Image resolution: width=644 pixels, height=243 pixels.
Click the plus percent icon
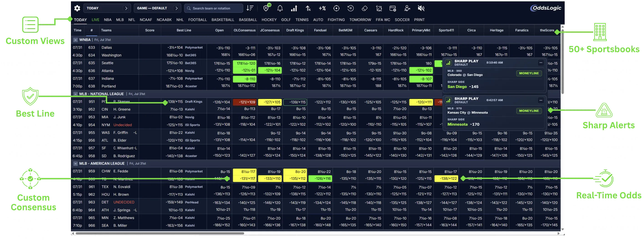[322, 8]
